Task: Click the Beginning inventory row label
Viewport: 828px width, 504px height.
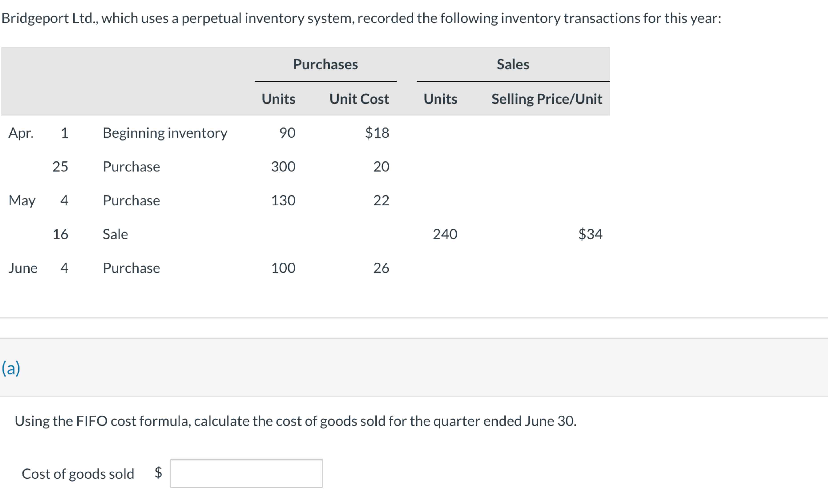Action: [x=165, y=133]
